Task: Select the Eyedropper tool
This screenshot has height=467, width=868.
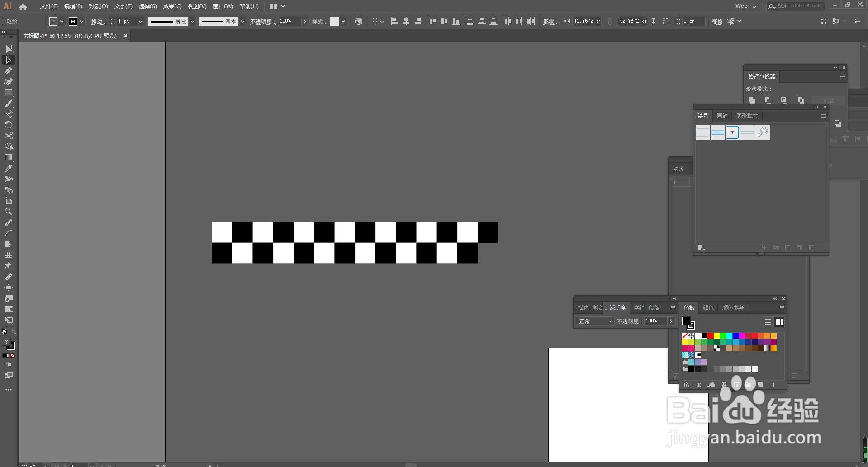Action: 9,168
